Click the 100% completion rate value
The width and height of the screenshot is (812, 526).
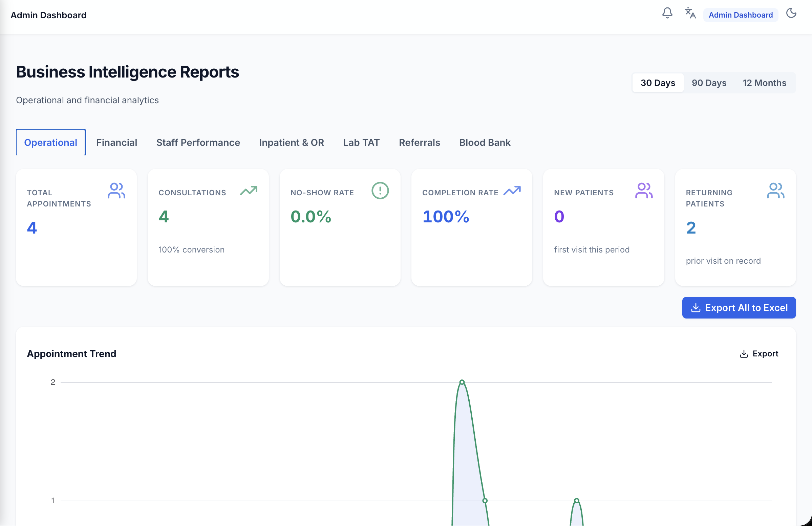[446, 216]
